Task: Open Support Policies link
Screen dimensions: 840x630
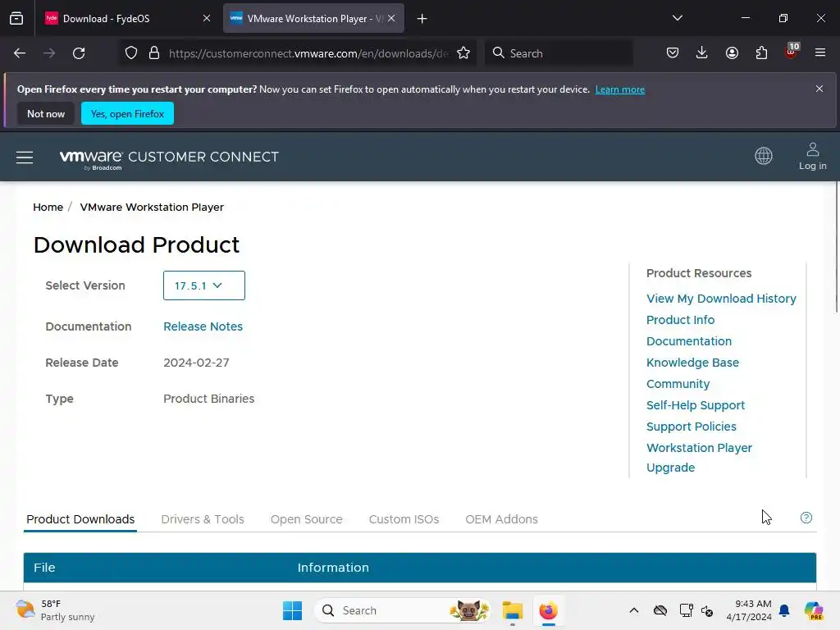Action: [x=691, y=427]
